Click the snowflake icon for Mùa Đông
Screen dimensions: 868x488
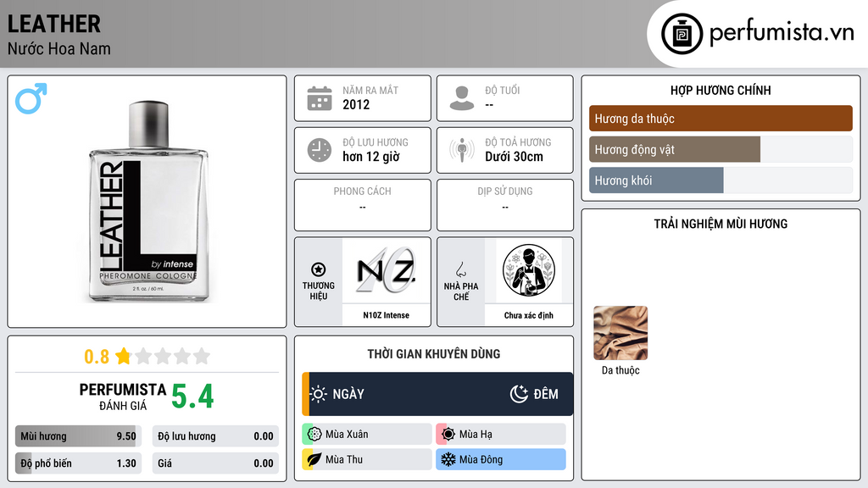448,459
